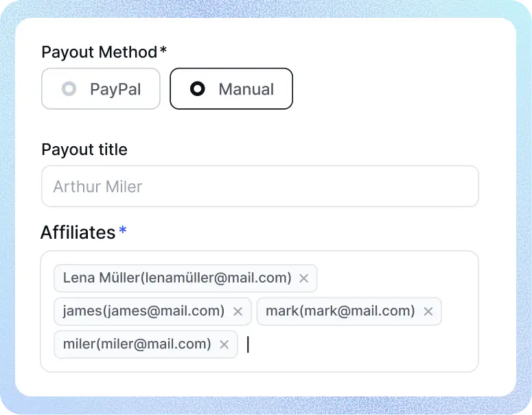Remove the Lena Müller affiliate tag
Screen dimensions: 532x415
[x=304, y=278]
